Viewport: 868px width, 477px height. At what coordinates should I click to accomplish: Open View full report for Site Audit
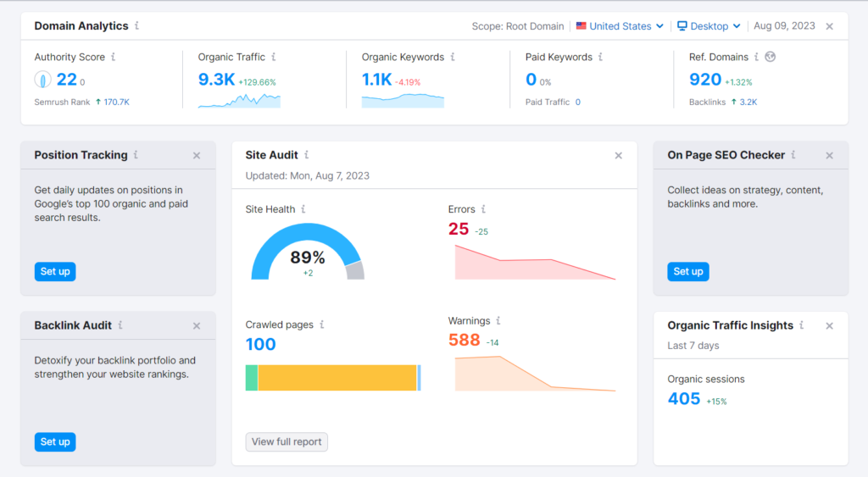coord(287,441)
